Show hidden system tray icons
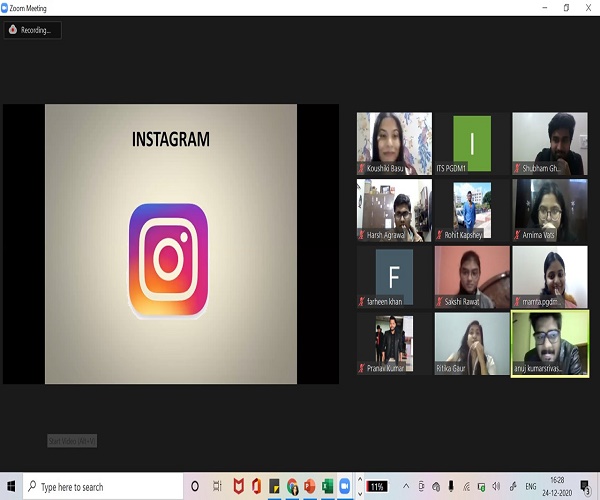The width and height of the screenshot is (600, 500). (406, 486)
